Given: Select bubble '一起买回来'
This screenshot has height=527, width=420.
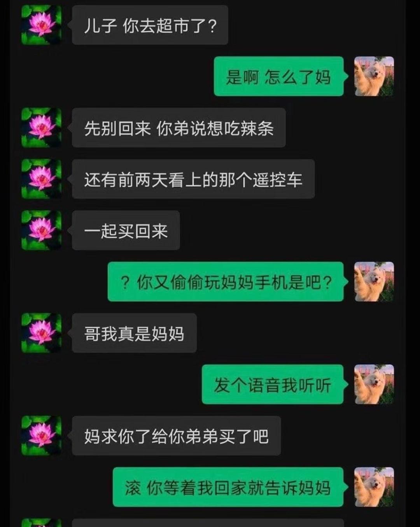Looking at the screenshot, I should [126, 230].
